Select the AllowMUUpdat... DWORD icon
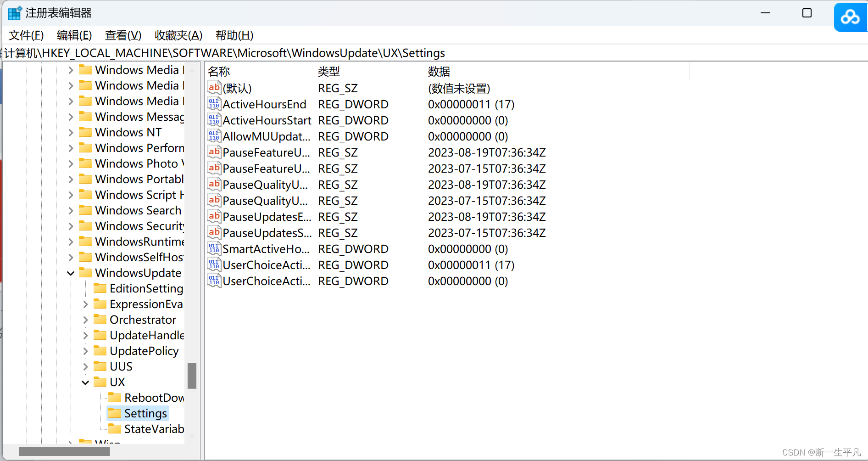The image size is (868, 461). click(x=214, y=136)
